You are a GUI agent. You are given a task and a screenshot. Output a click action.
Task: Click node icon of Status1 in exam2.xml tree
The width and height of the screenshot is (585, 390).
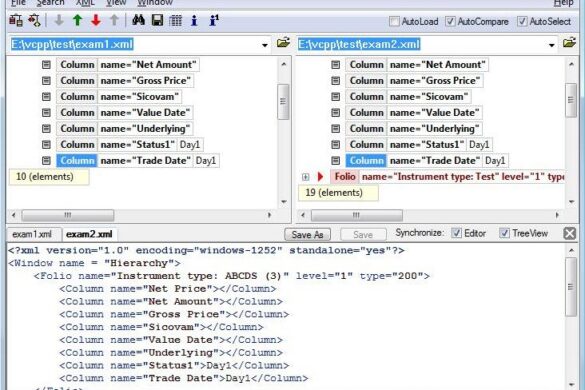(x=336, y=145)
